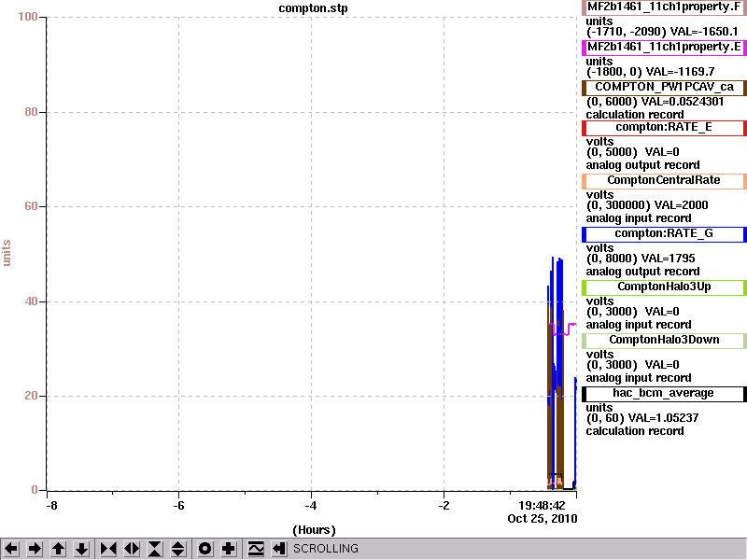
Task: Click the VAL=1795 reading under compton:RATE_G
Action: [668, 259]
